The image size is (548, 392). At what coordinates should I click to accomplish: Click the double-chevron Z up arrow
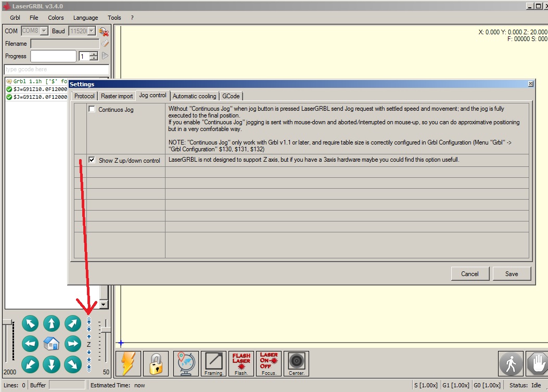tap(89, 329)
